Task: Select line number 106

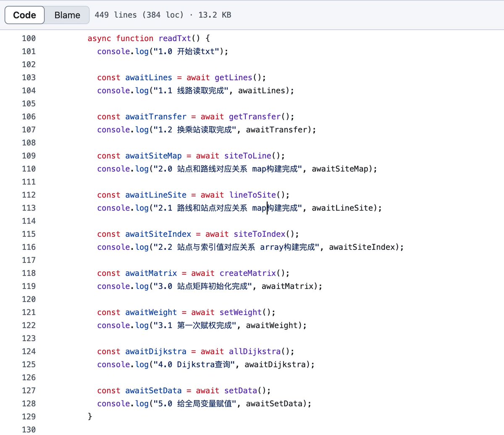Action: [29, 116]
